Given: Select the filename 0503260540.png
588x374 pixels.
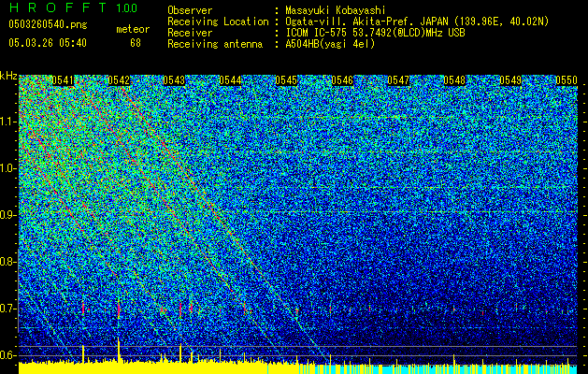Looking at the screenshot, I should (x=48, y=25).
